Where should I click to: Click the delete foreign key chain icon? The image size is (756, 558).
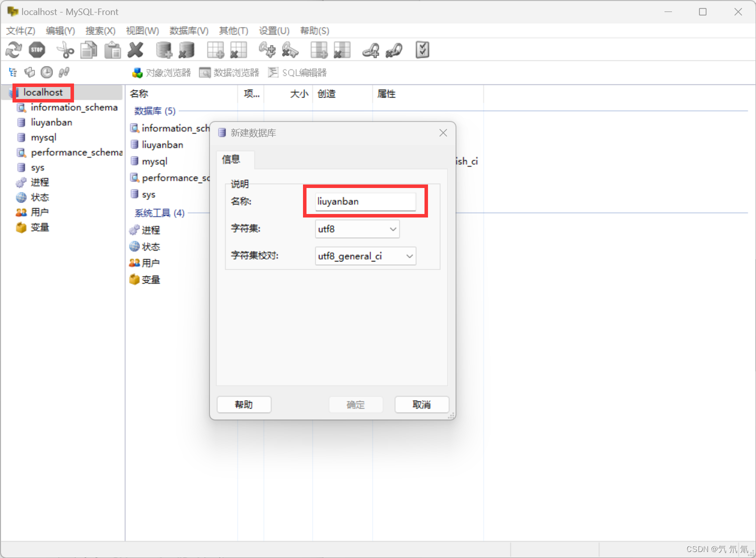click(x=394, y=50)
